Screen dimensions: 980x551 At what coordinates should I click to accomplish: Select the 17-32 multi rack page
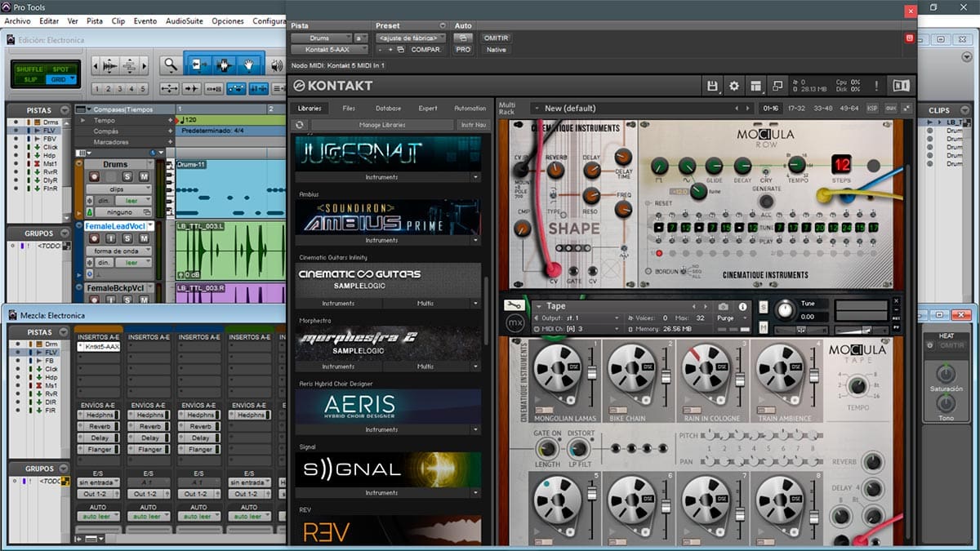tap(795, 108)
